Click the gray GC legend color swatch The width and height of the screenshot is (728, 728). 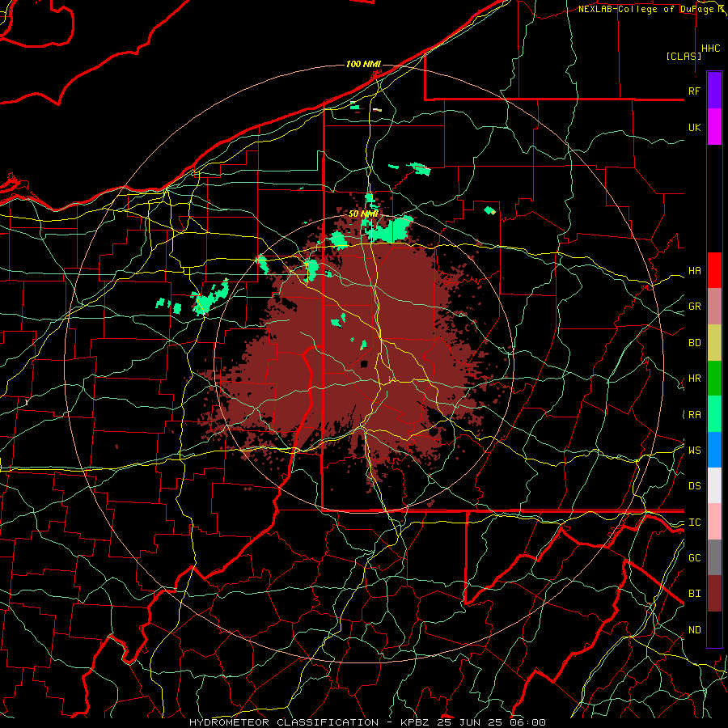point(714,557)
